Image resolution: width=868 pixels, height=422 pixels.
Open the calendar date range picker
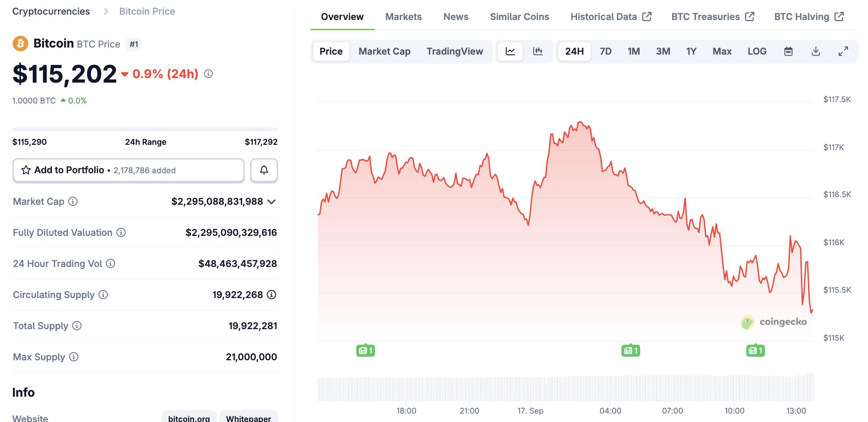pyautogui.click(x=788, y=52)
